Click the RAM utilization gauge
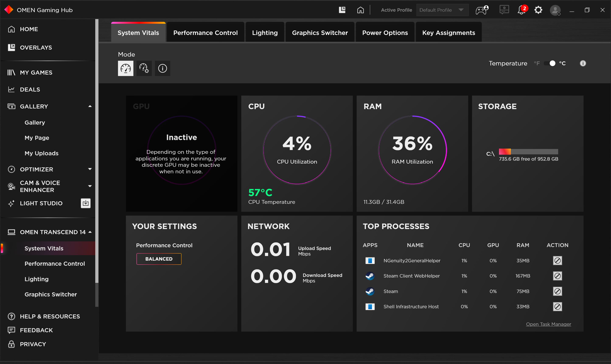This screenshot has height=364, width=611. (x=412, y=150)
